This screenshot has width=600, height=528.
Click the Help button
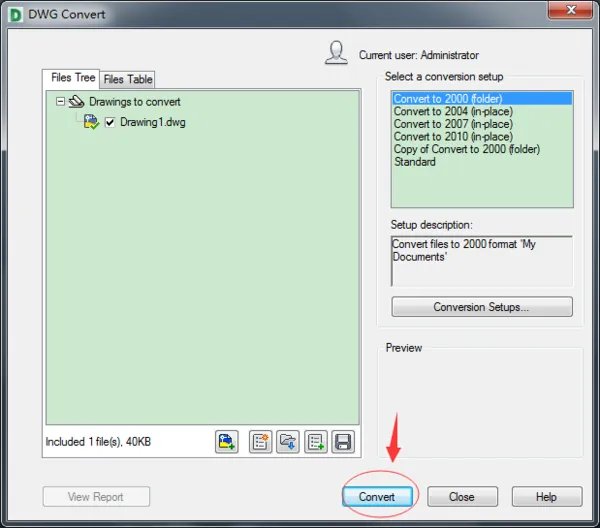546,497
